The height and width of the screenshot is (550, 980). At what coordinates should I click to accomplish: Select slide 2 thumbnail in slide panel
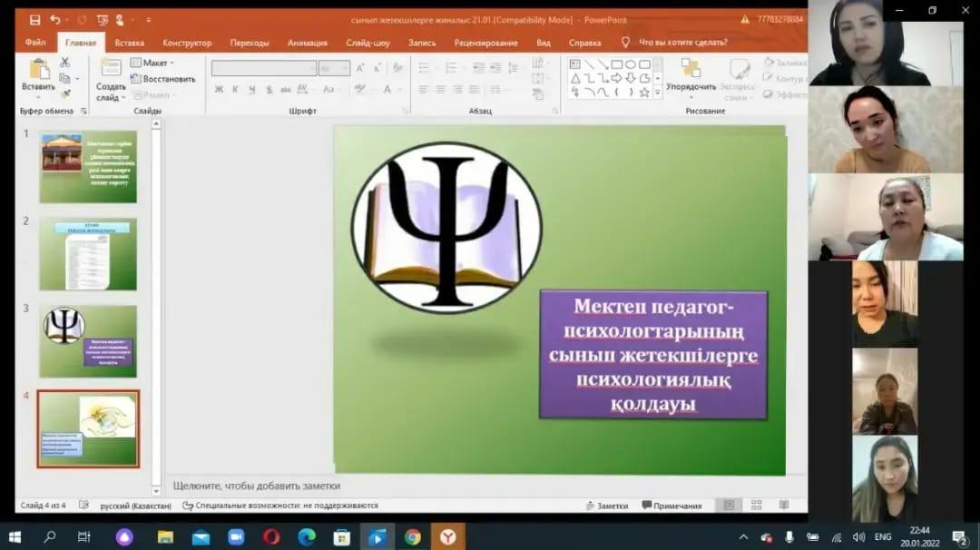coord(88,254)
